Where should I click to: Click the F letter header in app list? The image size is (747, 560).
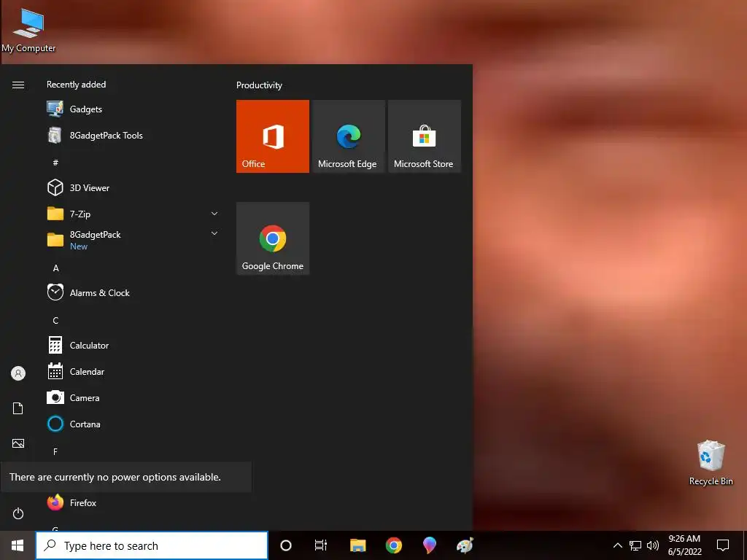point(55,451)
